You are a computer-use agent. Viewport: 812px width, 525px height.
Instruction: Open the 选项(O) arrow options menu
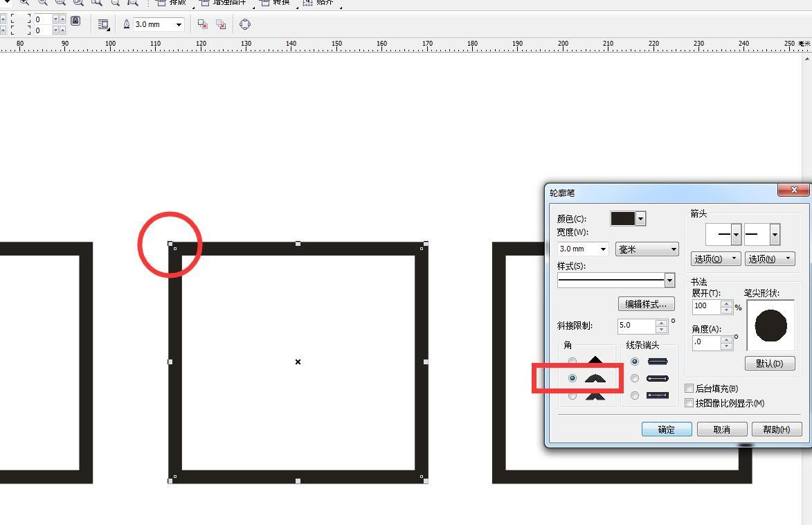(715, 259)
